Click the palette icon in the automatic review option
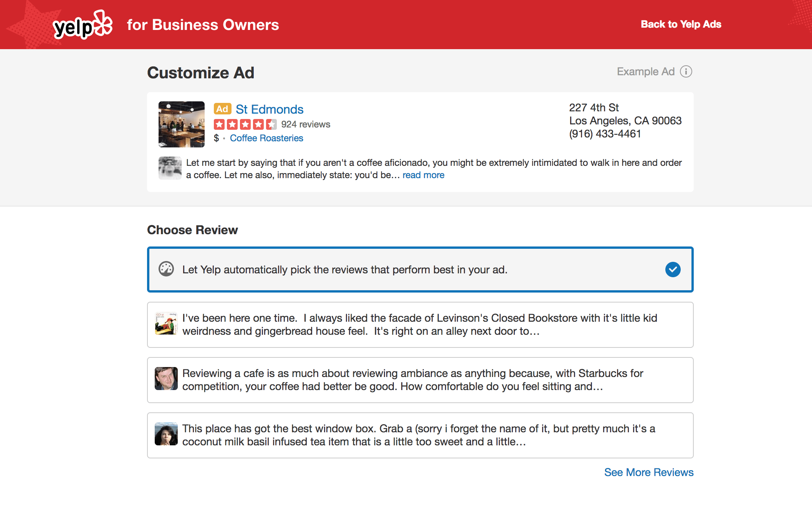The image size is (812, 506). 166,270
